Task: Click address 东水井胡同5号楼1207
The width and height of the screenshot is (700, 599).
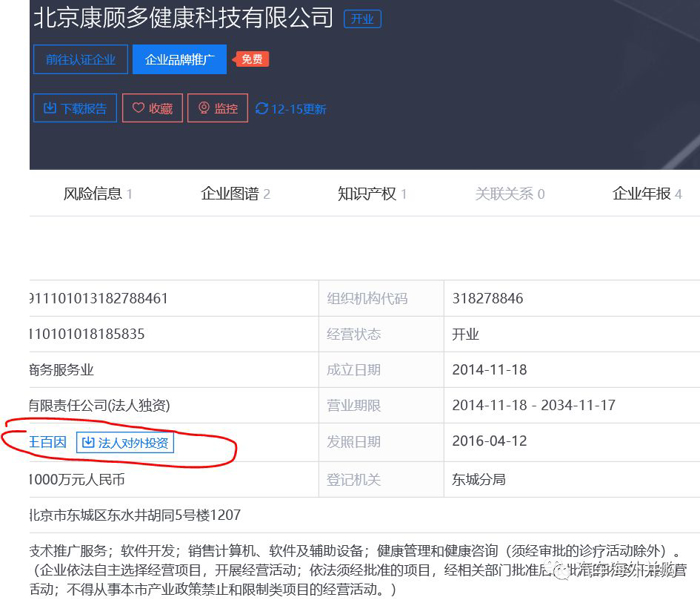Action: pos(174,515)
